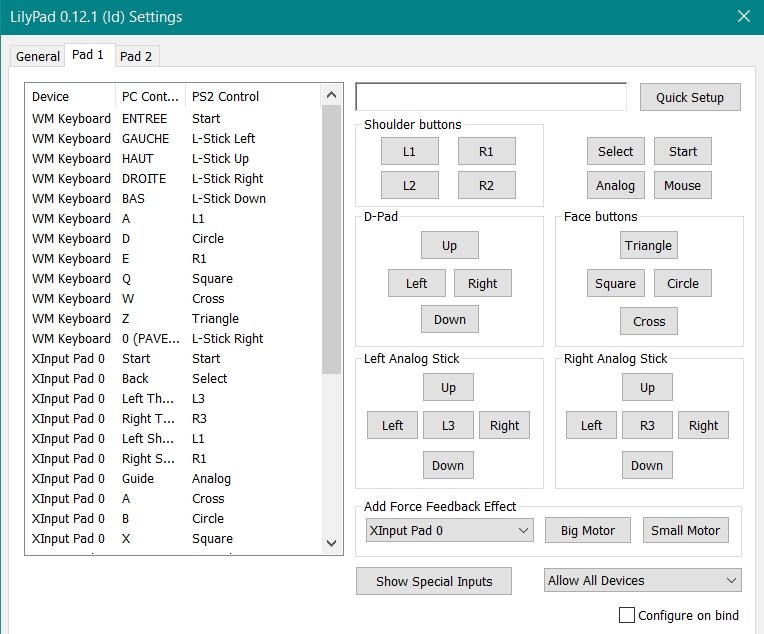Image resolution: width=764 pixels, height=634 pixels.
Task: Select the XInput Guide Analog row
Action: [174, 478]
